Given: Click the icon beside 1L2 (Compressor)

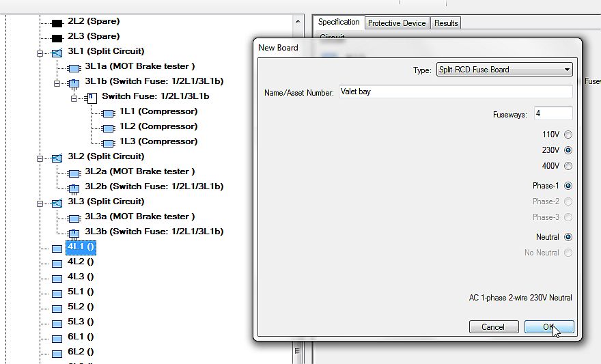Looking at the screenshot, I should pos(108,128).
